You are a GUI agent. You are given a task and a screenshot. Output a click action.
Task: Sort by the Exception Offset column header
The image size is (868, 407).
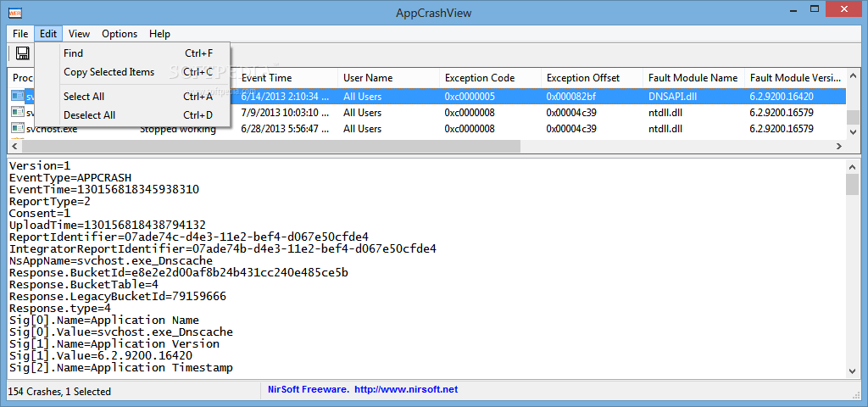coord(593,78)
